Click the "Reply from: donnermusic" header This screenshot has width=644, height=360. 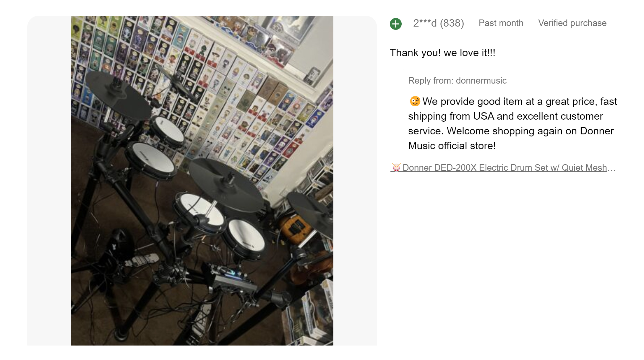coord(457,81)
